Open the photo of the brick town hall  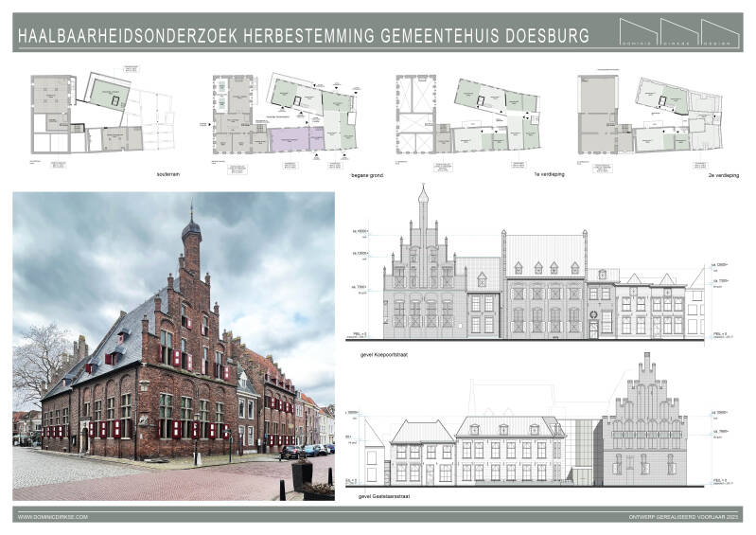[x=173, y=346]
